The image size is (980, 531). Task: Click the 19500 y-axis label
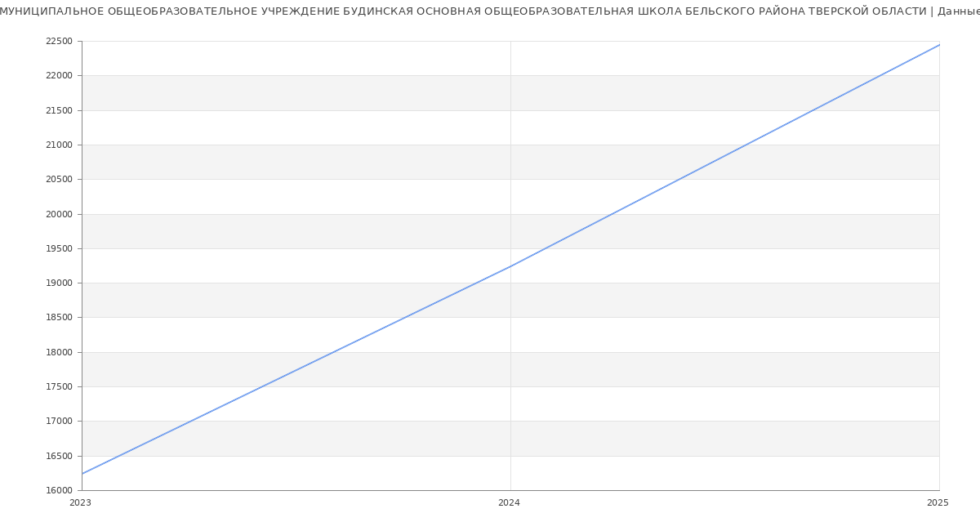pos(60,249)
